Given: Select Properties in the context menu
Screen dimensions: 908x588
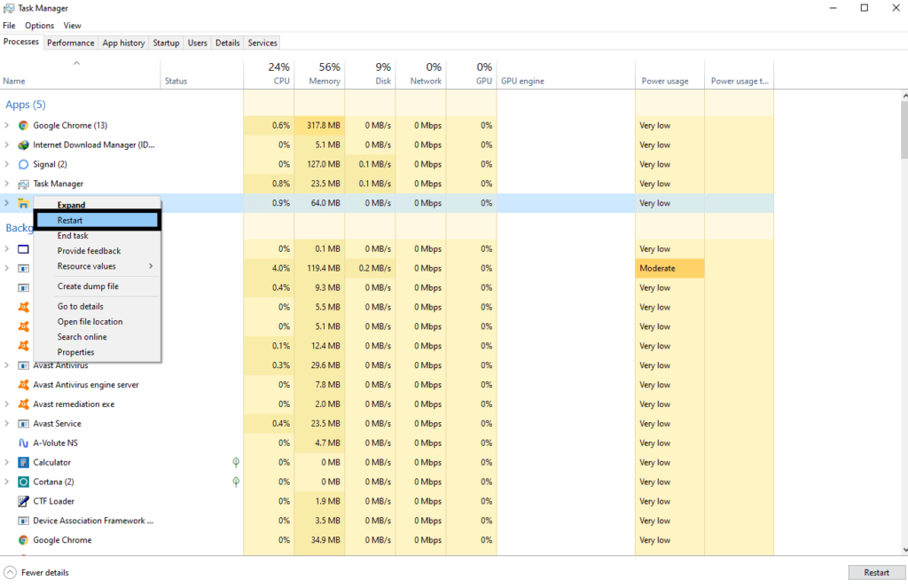Looking at the screenshot, I should coord(98,352).
